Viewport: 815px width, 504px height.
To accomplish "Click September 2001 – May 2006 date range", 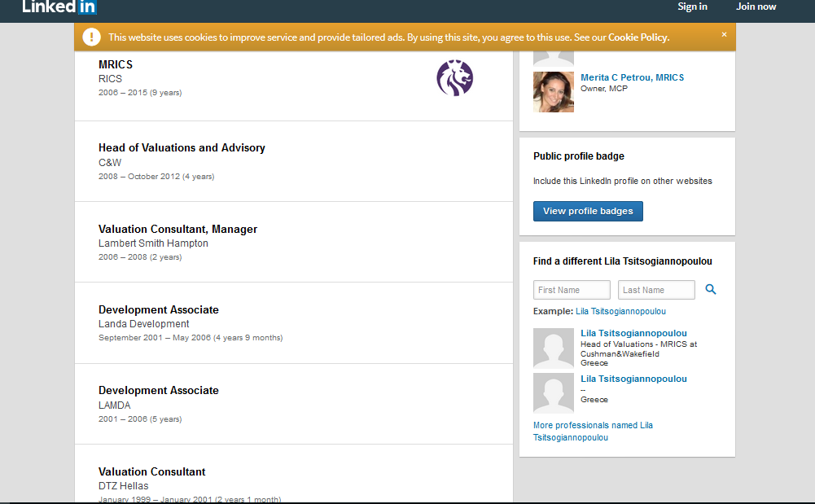I will [191, 338].
